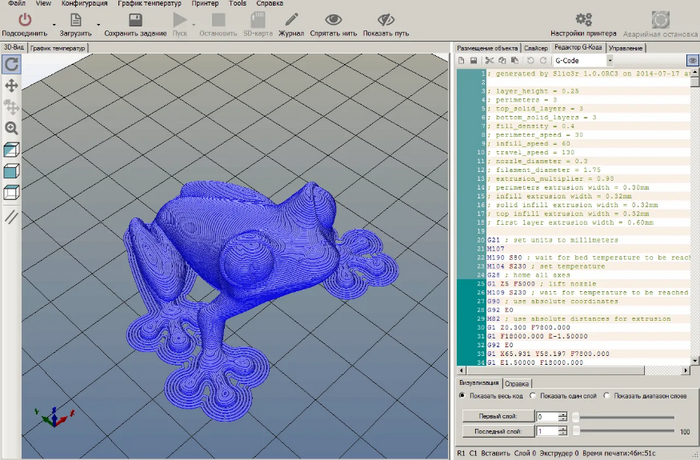Click Сохранить задание floppy disk icon
700x460 pixels.
135,19
